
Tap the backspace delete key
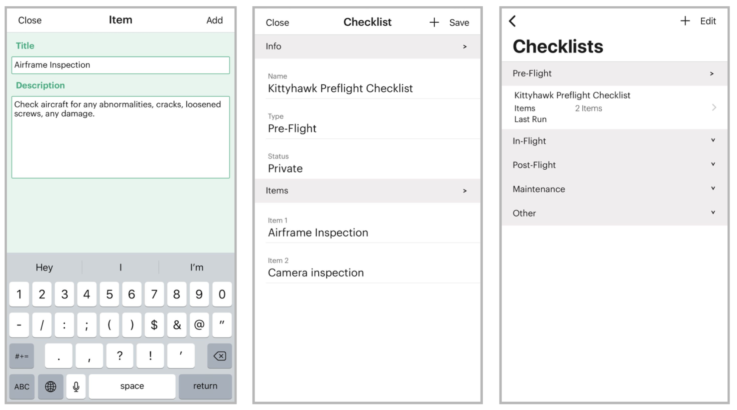pos(220,356)
